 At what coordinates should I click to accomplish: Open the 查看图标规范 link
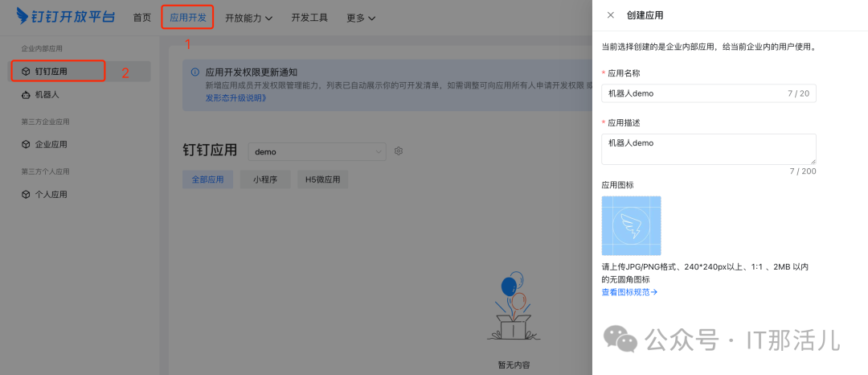[629, 292]
